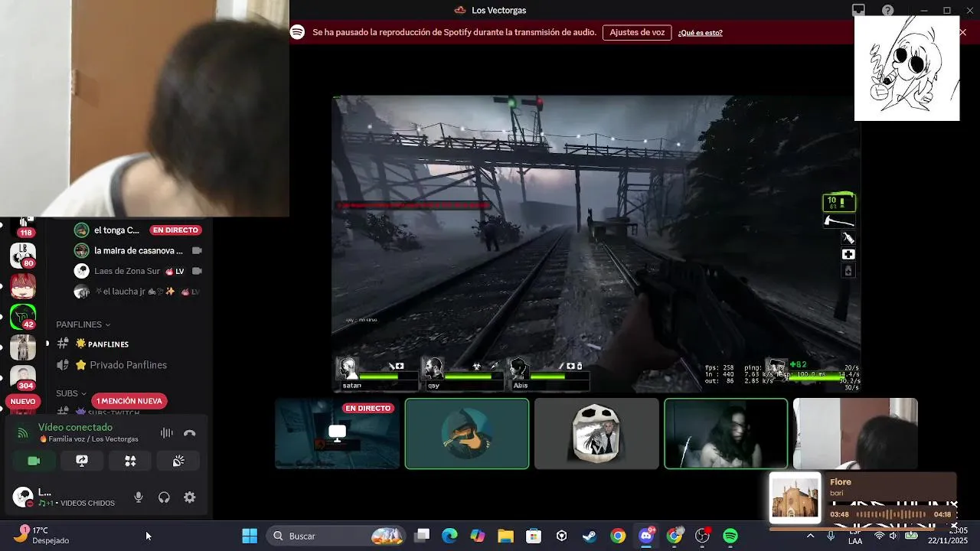
Task: Open the Ajustes de voz button
Action: [637, 32]
